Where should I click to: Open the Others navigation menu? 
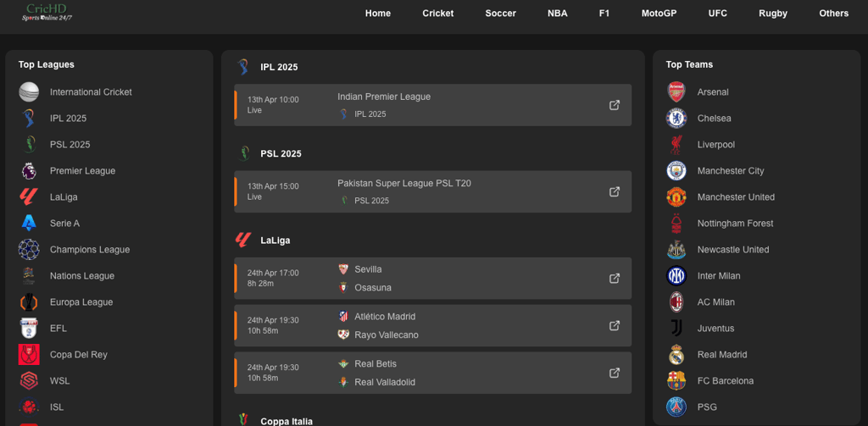834,14
